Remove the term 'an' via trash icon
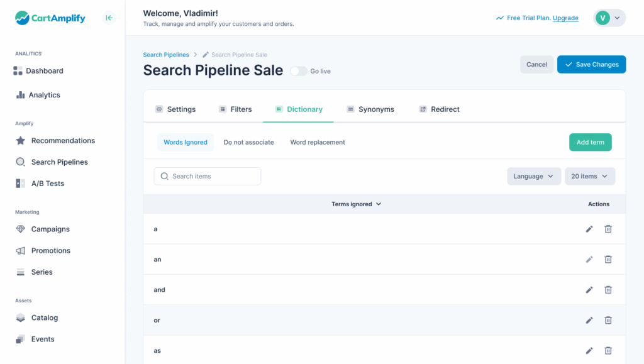Image resolution: width=644 pixels, height=364 pixels. click(x=608, y=259)
